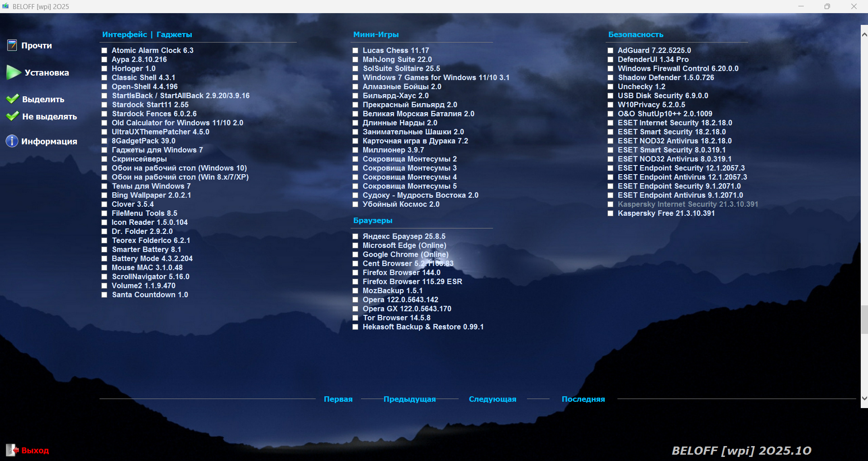The image size is (868, 461).
Task: Select the Lucas Chess 11.17 checkbox
Action: (x=356, y=51)
